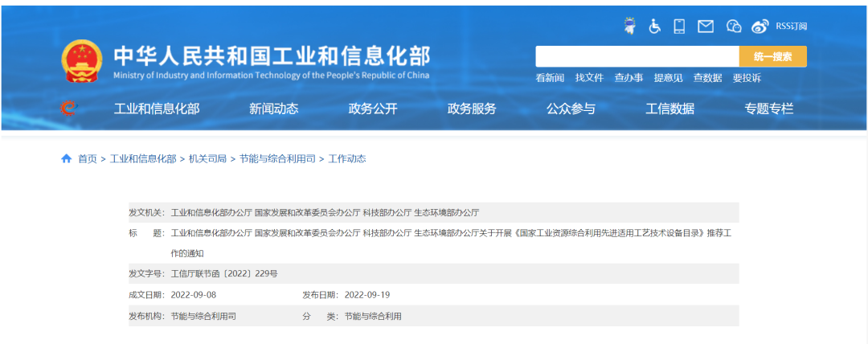Click the 统一搜索 button
The height and width of the screenshot is (344, 868).
coord(773,56)
